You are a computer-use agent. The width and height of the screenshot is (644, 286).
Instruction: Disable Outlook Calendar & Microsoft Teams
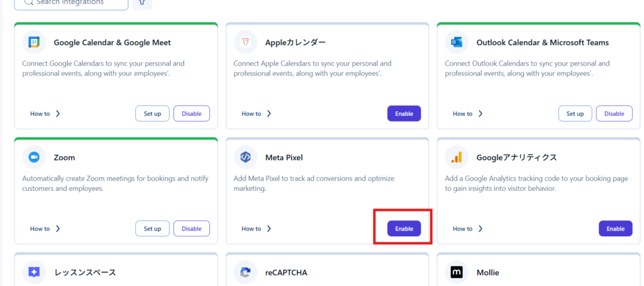[614, 113]
